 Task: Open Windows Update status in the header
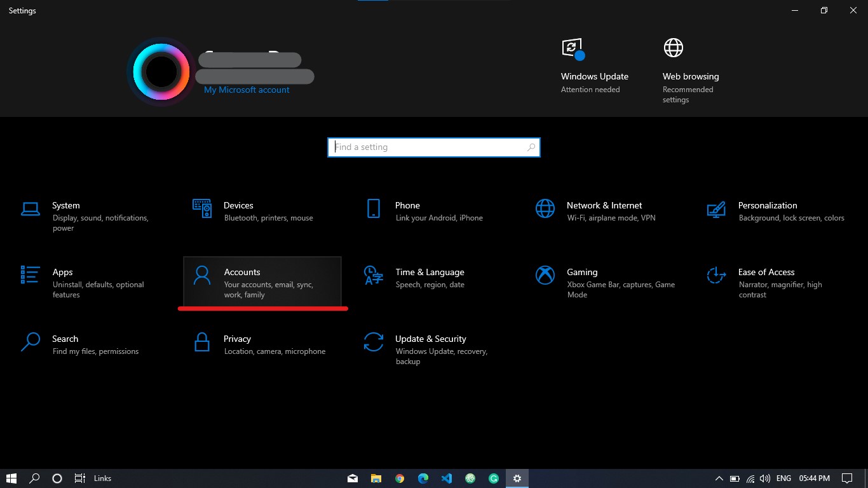click(x=595, y=66)
